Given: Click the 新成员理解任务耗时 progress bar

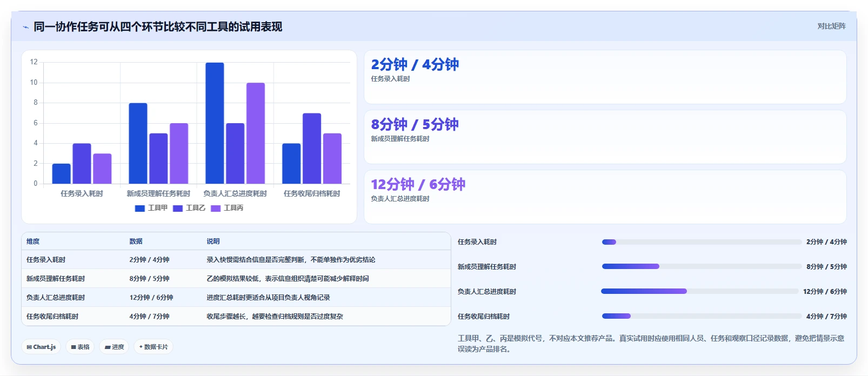Looking at the screenshot, I should click(702, 266).
